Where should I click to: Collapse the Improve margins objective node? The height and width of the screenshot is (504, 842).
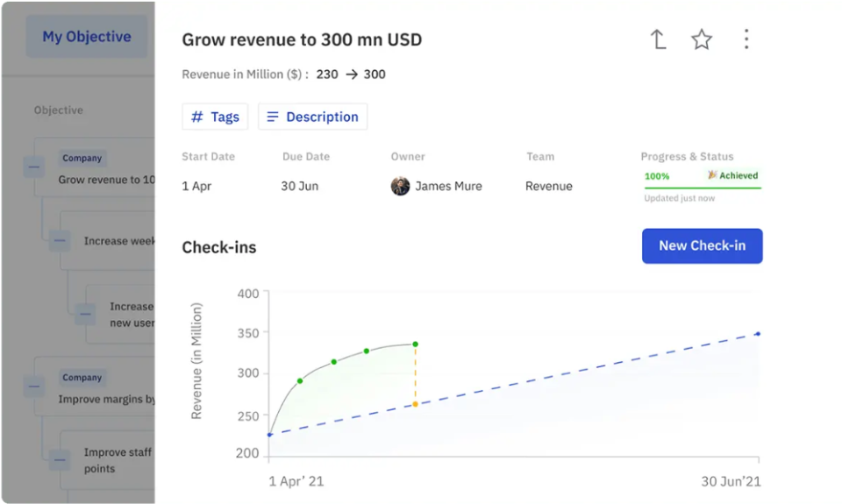point(34,387)
